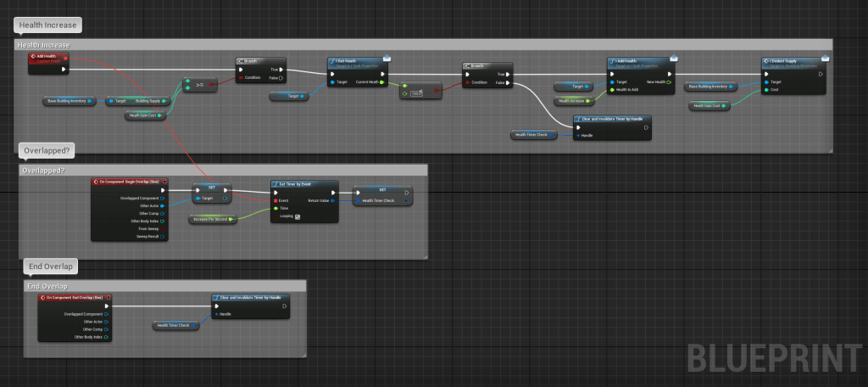Click the On Component Begin Overlap event icon

95,182
